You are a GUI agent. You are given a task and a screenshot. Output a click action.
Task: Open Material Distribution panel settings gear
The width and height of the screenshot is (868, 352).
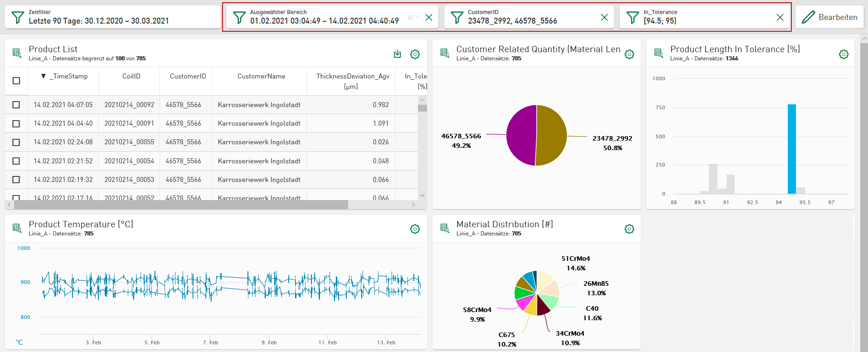point(629,229)
